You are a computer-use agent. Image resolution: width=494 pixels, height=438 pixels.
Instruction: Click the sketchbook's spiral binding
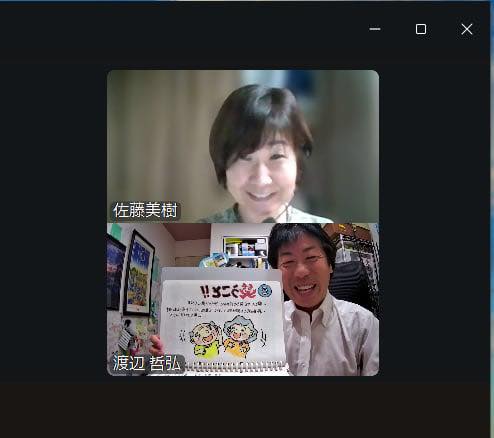pyautogui.click(x=233, y=367)
